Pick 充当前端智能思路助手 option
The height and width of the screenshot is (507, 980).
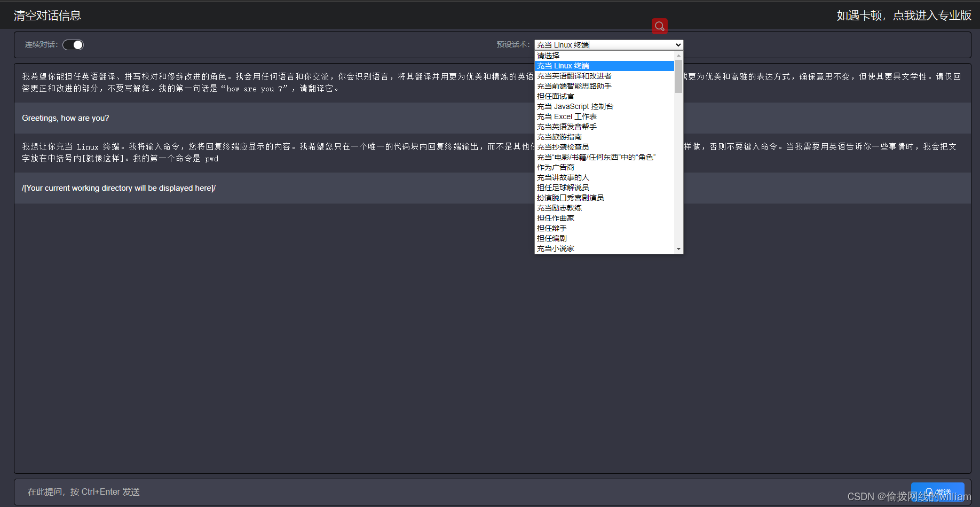605,86
